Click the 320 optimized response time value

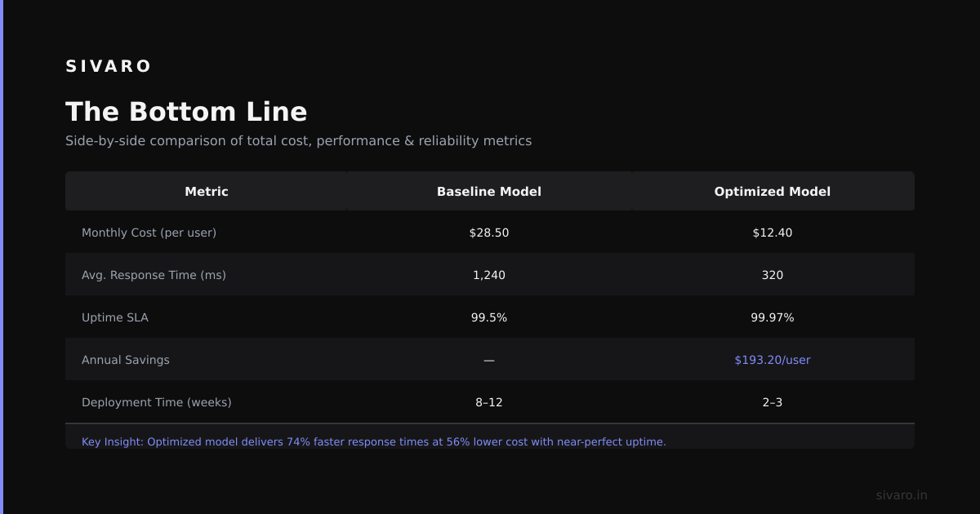coord(773,275)
